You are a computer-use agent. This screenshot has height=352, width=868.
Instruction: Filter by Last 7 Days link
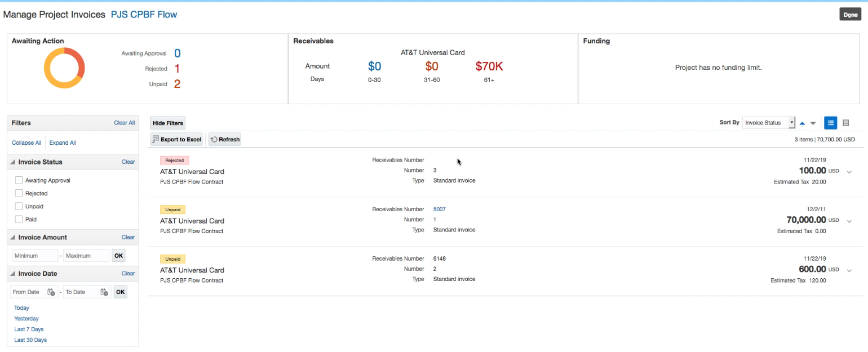[29, 329]
